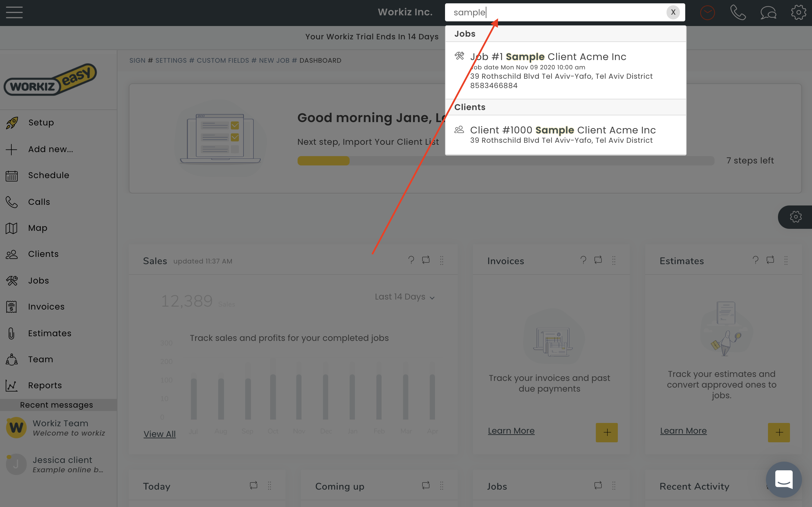The height and width of the screenshot is (507, 812).
Task: Expand the Add new... menu
Action: [x=50, y=149]
